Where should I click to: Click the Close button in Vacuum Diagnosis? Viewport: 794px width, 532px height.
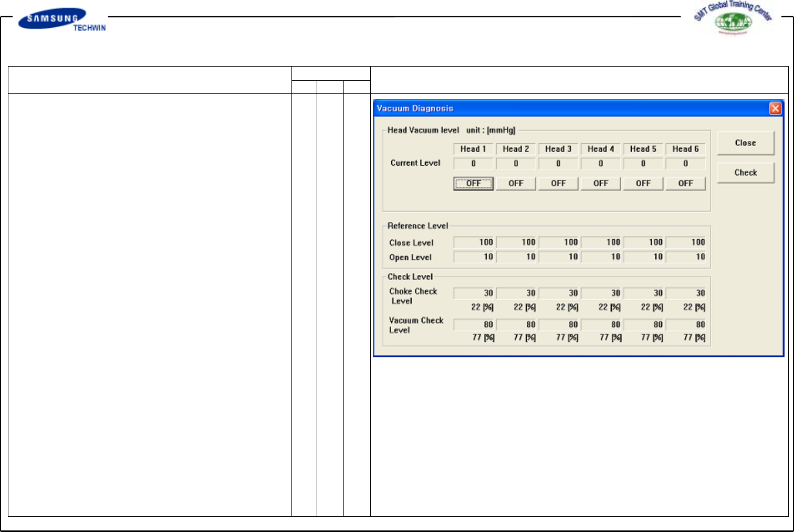[746, 143]
